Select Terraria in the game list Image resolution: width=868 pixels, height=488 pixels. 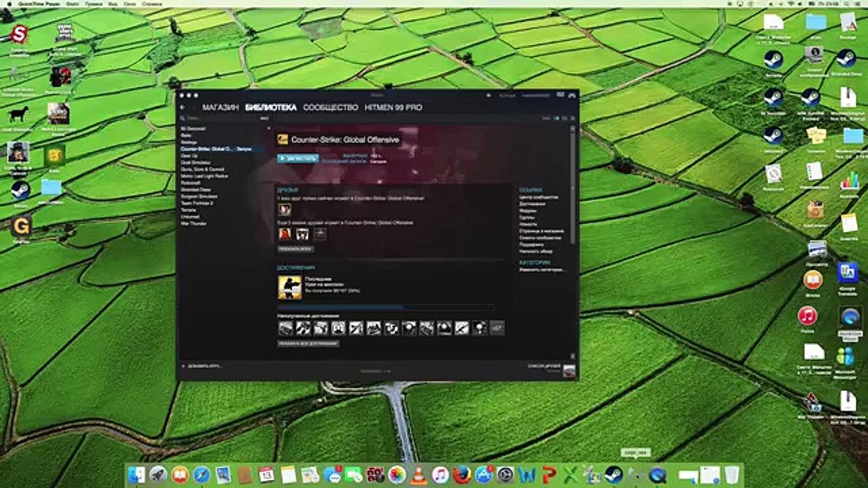pyautogui.click(x=188, y=209)
